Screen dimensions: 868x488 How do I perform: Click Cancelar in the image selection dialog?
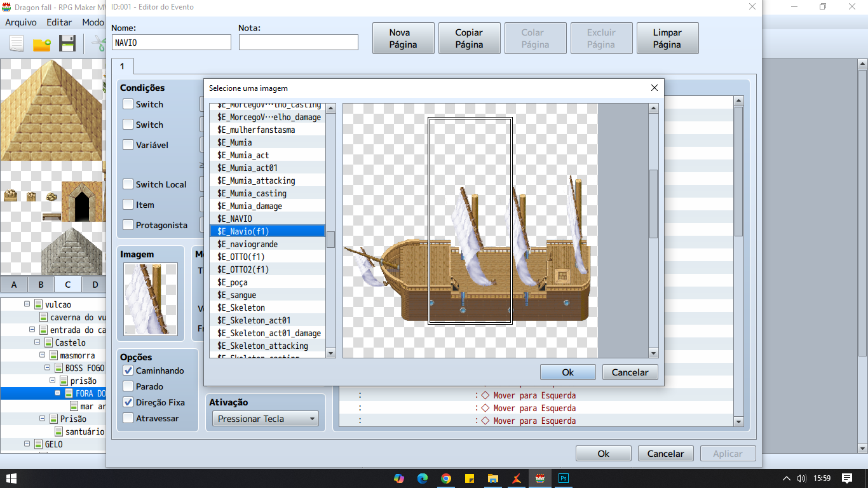630,372
